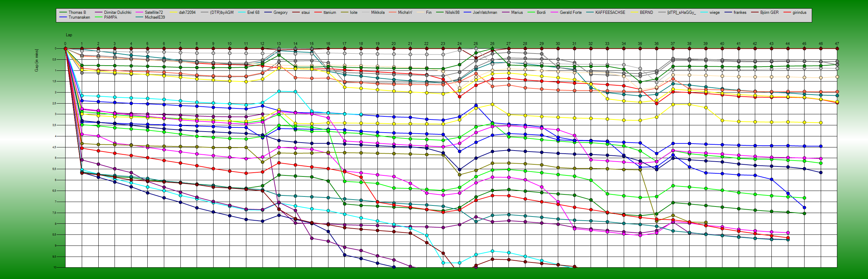Click the Thomas B legend entry
Image resolution: width=868 pixels, height=279 pixels.
(x=77, y=12)
